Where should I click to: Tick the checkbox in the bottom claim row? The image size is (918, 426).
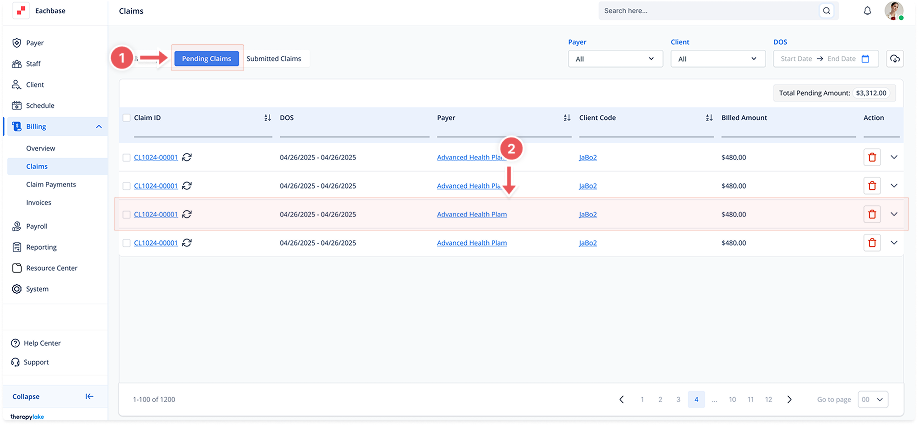click(x=126, y=243)
